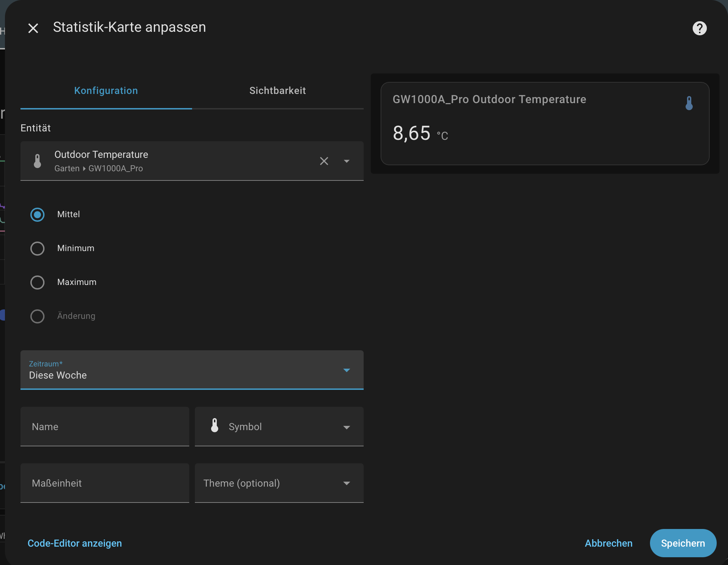728x565 pixels.
Task: Open the Symbol picker dropdown
Action: click(x=346, y=427)
